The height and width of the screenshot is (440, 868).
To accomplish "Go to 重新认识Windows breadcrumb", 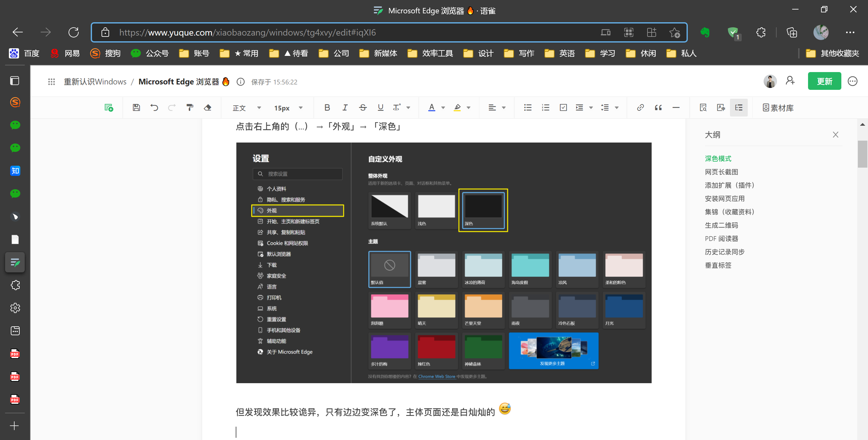I will [95, 82].
